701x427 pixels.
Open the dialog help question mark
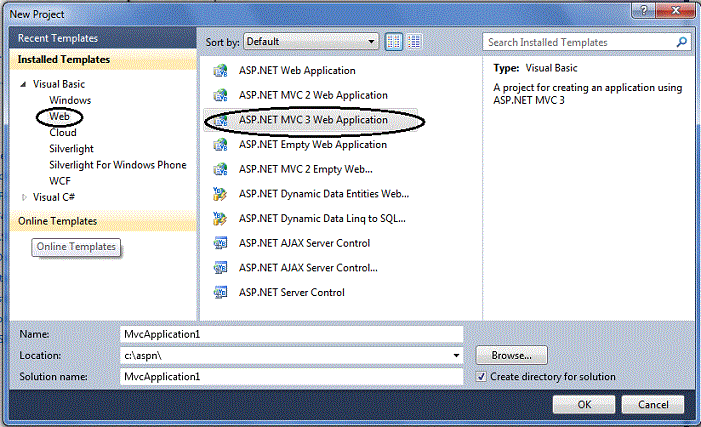644,10
